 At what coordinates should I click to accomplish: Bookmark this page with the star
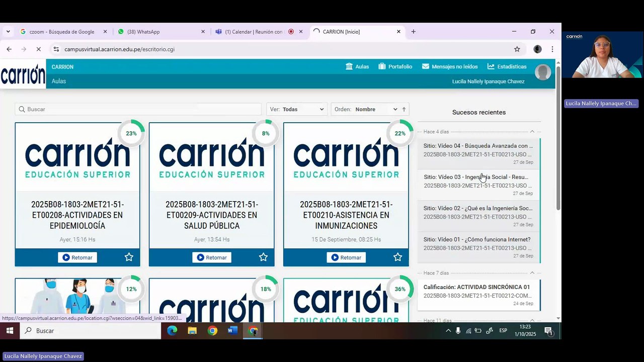(517, 49)
